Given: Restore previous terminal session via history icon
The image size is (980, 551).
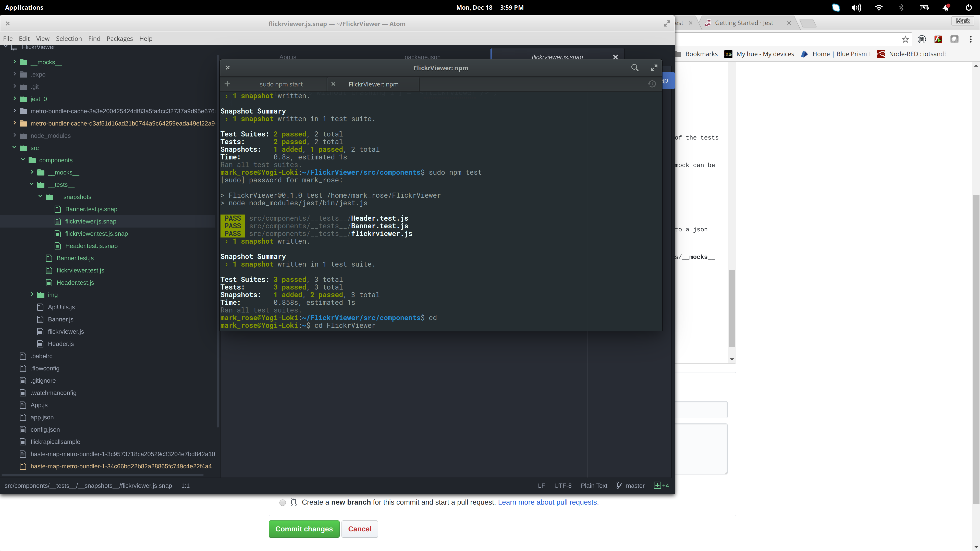Looking at the screenshot, I should pos(652,84).
